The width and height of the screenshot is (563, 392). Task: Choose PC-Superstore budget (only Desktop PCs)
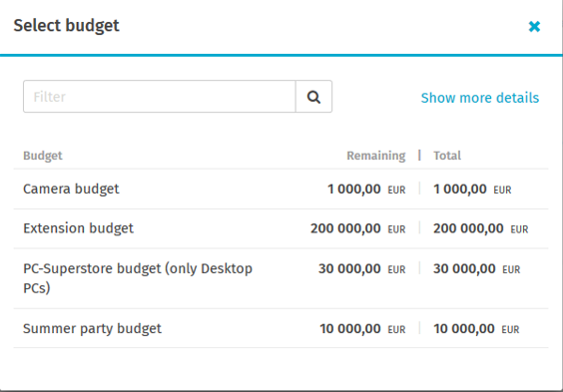[281, 278]
